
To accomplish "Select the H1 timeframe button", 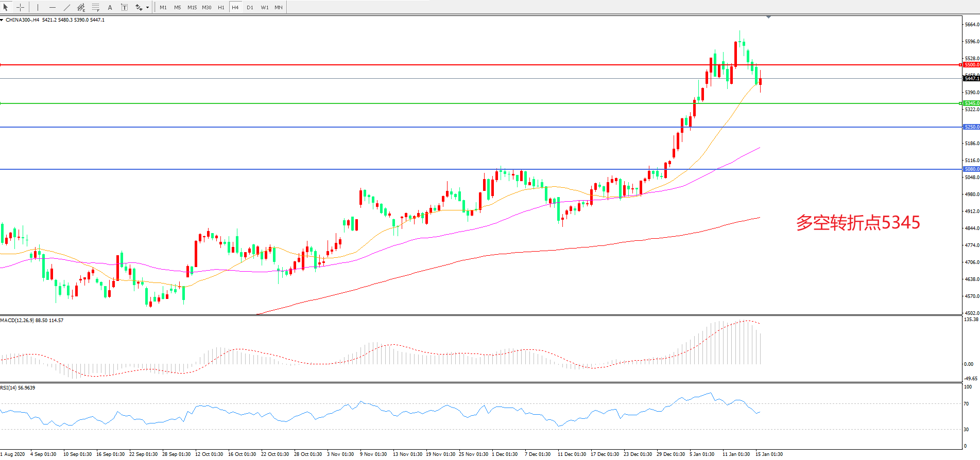I will click(x=221, y=7).
